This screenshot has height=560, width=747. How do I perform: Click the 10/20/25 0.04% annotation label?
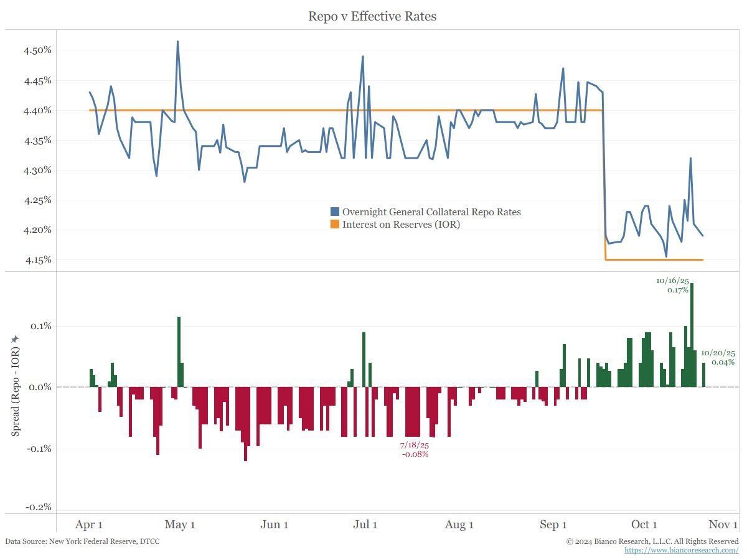coord(718,357)
